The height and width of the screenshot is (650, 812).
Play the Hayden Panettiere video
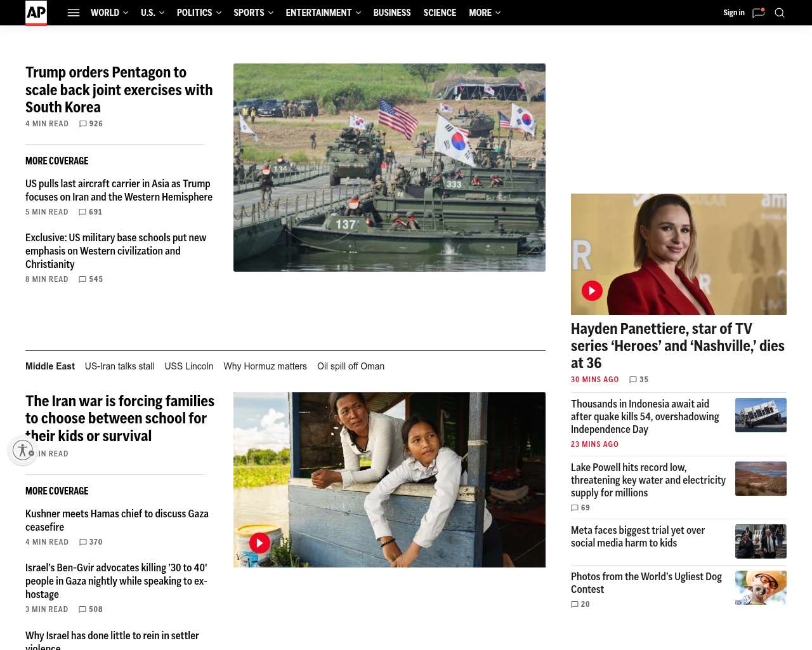coord(592,291)
